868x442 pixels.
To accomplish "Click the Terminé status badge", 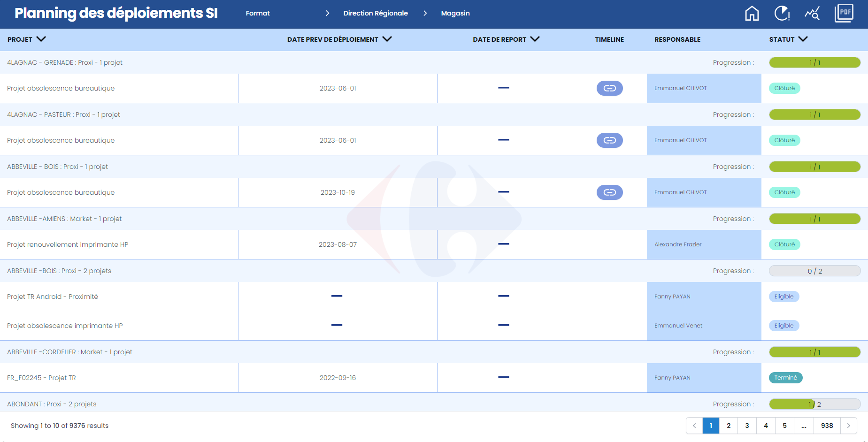I will 785,378.
